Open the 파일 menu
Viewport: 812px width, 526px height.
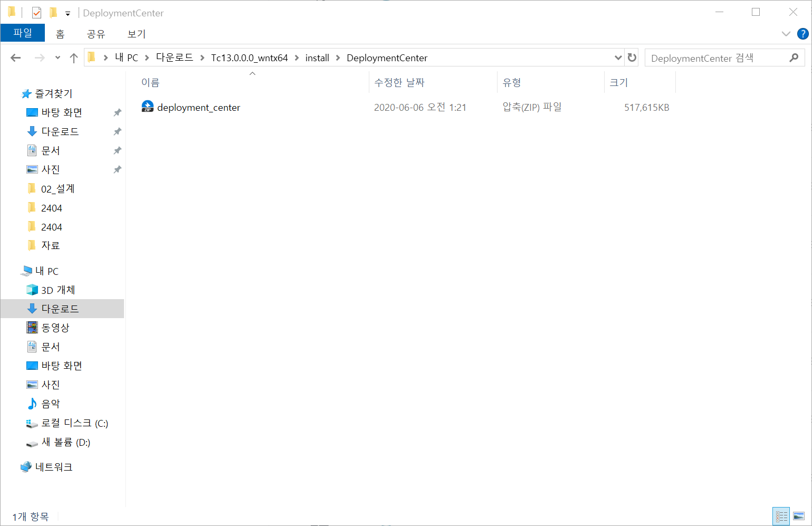22,33
